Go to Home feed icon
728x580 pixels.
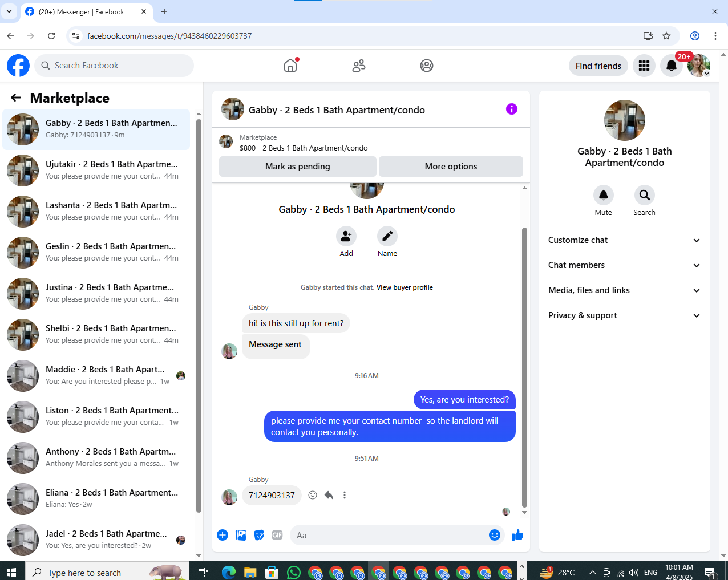tap(290, 66)
